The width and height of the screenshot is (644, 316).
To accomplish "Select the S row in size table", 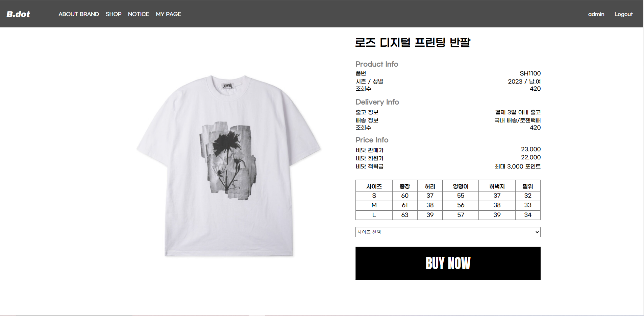I will click(448, 196).
